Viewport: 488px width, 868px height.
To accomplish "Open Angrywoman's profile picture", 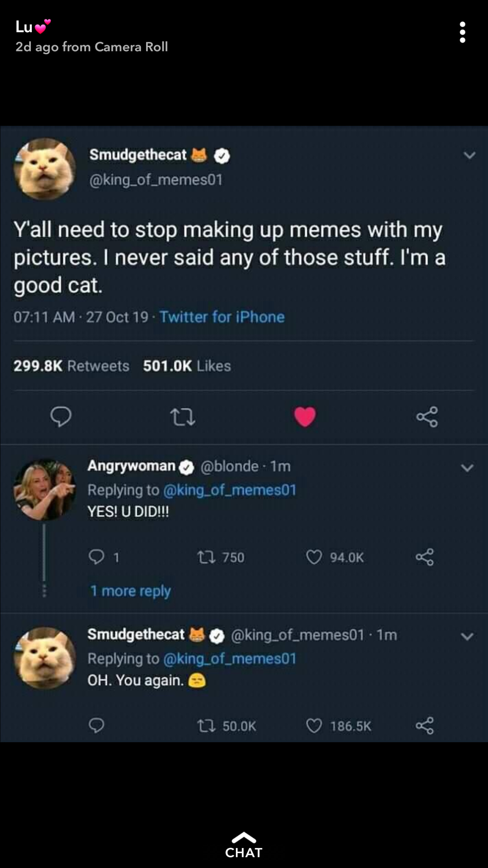I will pos(44,490).
